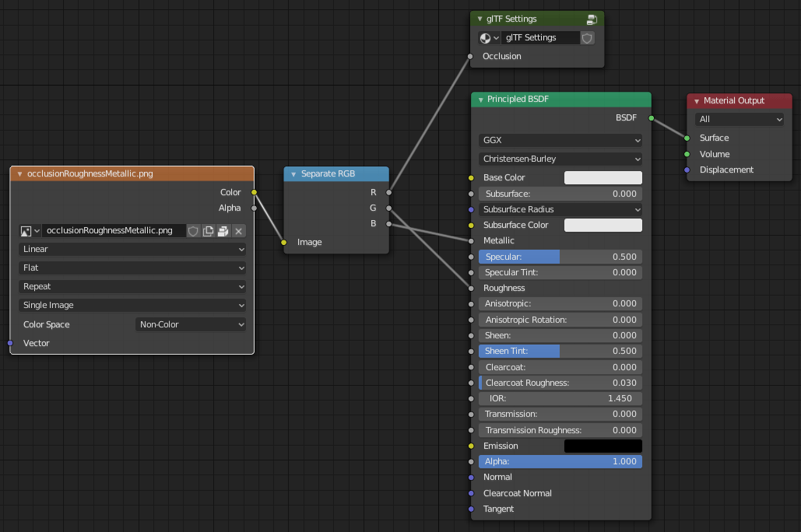The width and height of the screenshot is (801, 532).
Task: Toggle the Alpha slider field on Principled BSDF
Action: coord(560,461)
